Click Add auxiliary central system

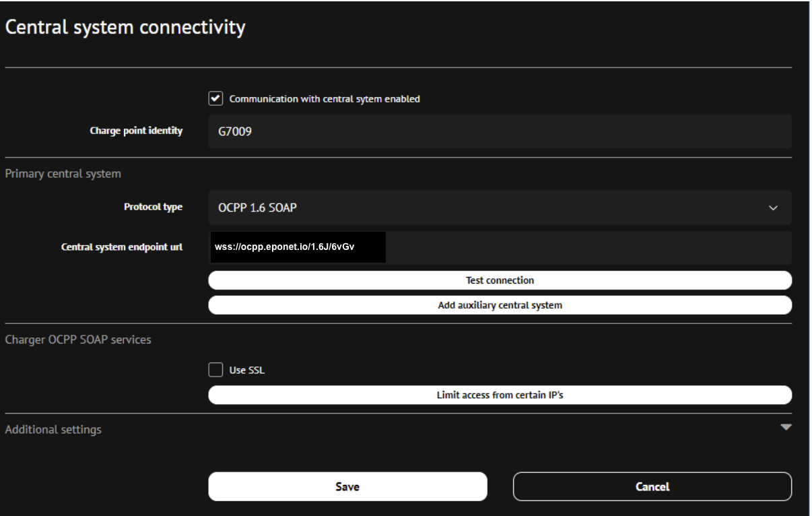click(x=500, y=305)
